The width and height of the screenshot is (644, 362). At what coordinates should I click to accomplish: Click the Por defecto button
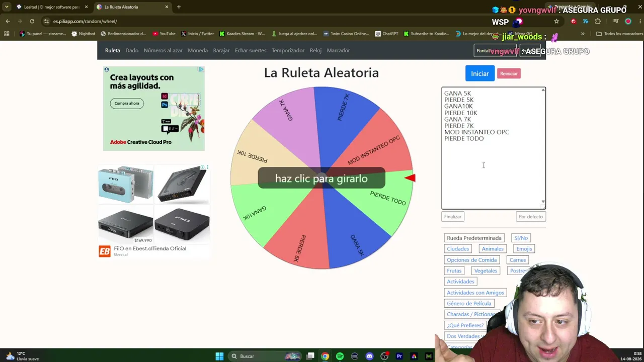point(531,217)
